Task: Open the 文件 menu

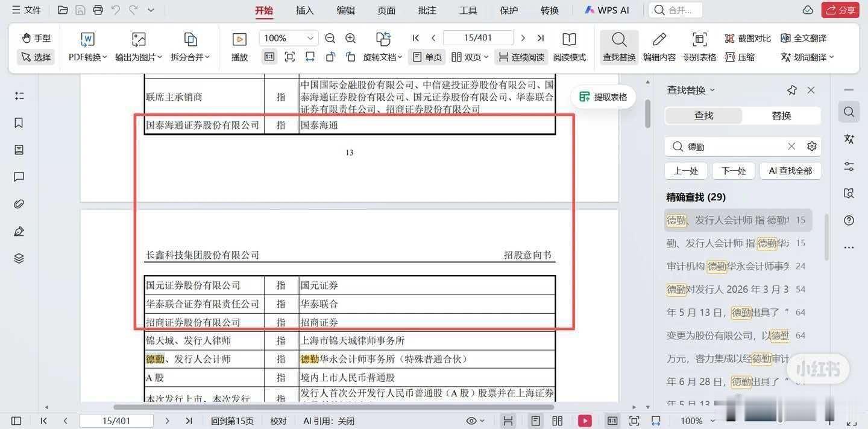Action: click(x=27, y=10)
